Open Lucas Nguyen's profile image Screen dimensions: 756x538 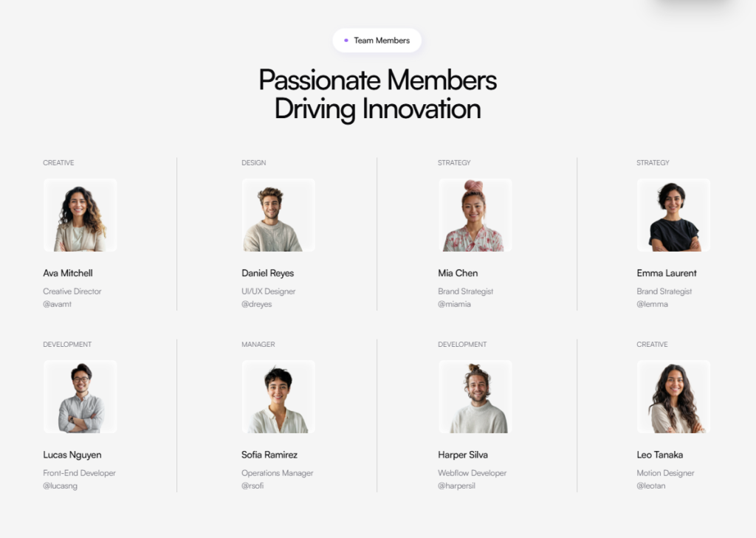click(80, 396)
